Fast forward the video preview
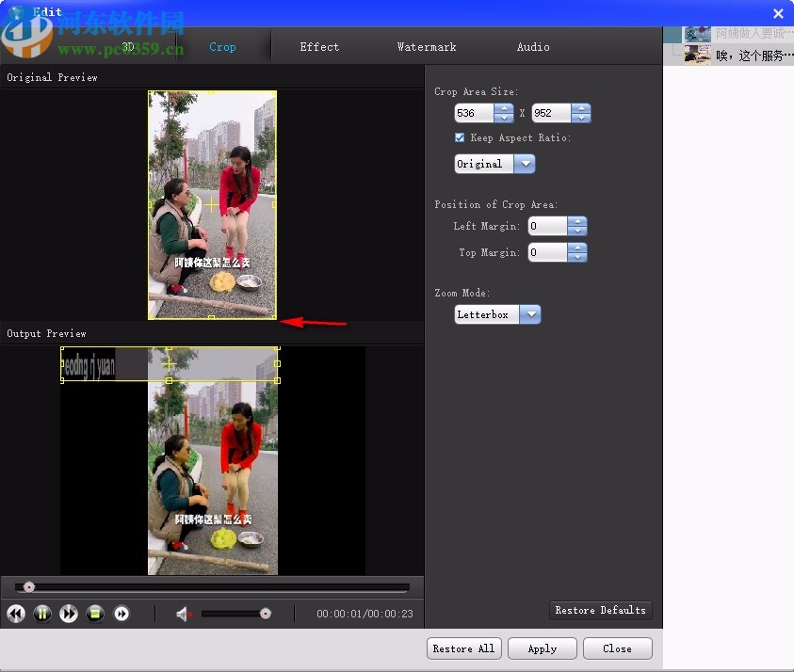 (69, 614)
